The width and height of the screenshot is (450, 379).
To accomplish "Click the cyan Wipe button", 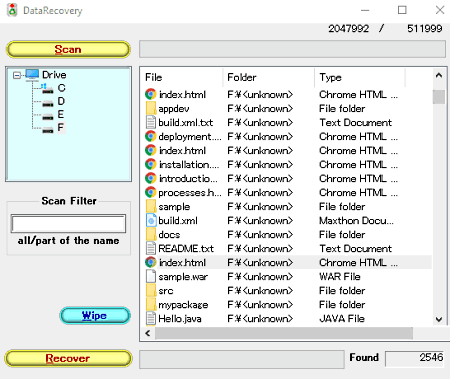I will pos(95,315).
